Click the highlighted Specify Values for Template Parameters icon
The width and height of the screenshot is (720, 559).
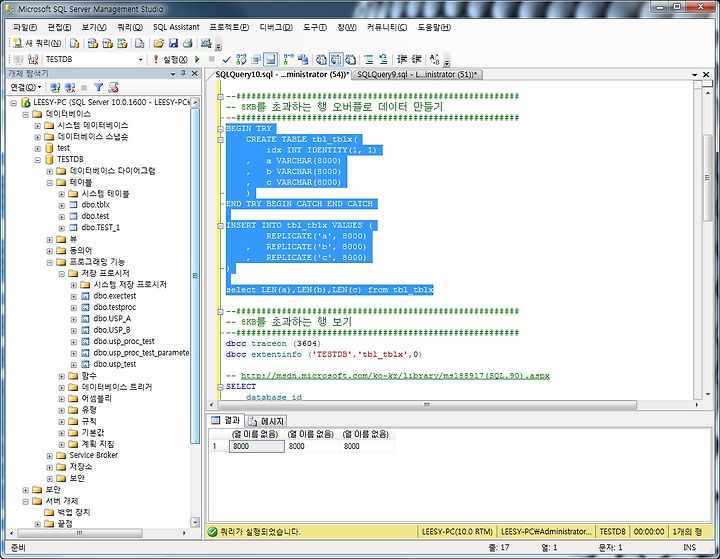point(270,59)
